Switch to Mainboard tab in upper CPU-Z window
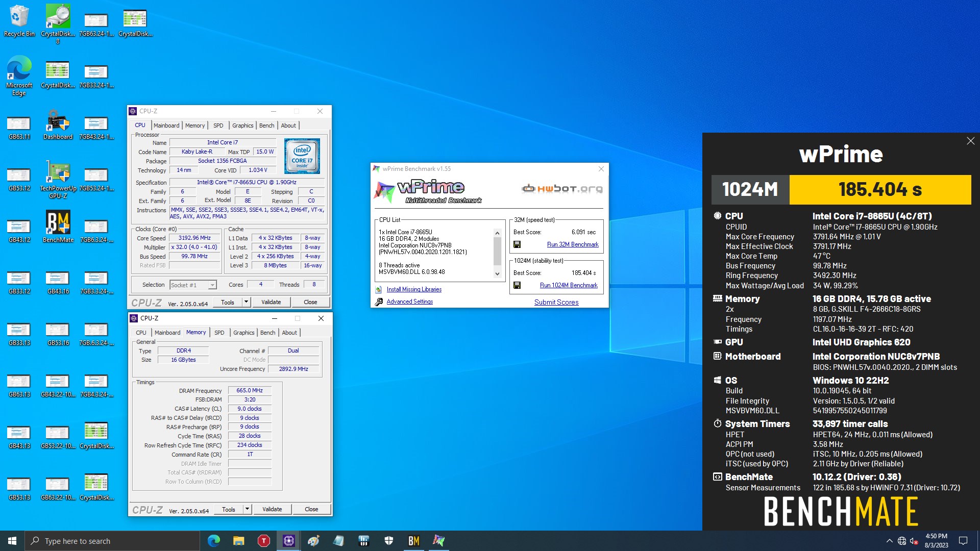This screenshot has height=551, width=980. click(166, 126)
